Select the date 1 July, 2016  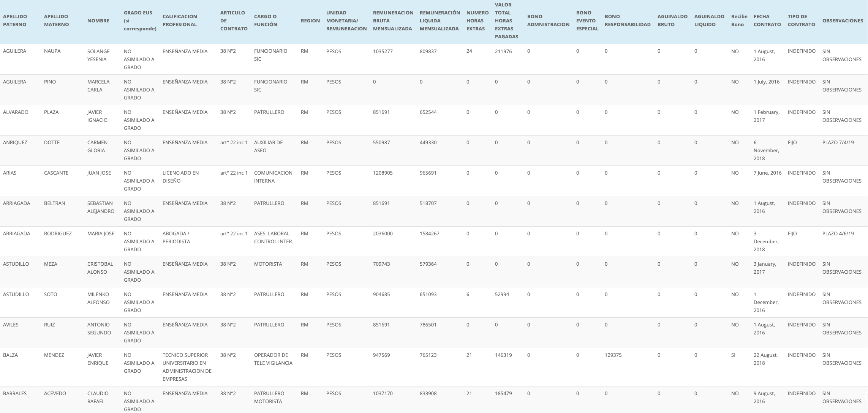(767, 82)
